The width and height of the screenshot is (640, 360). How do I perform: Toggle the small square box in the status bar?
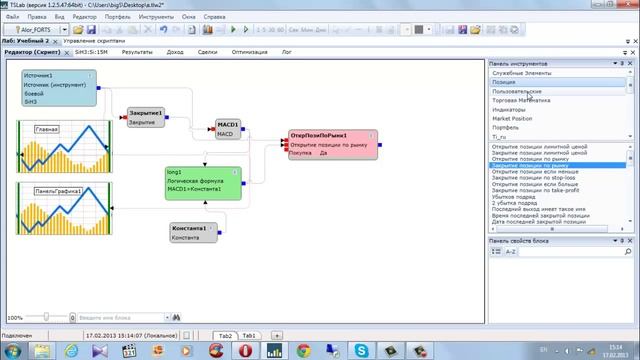click(187, 336)
